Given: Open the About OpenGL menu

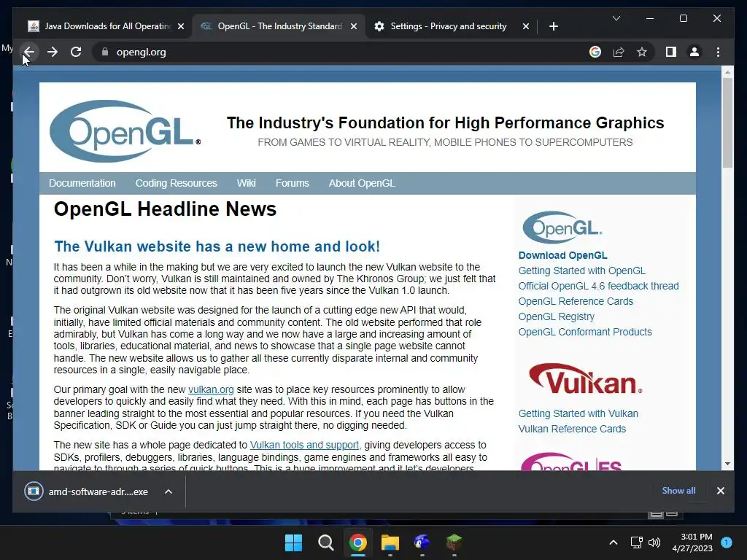Looking at the screenshot, I should [x=362, y=183].
